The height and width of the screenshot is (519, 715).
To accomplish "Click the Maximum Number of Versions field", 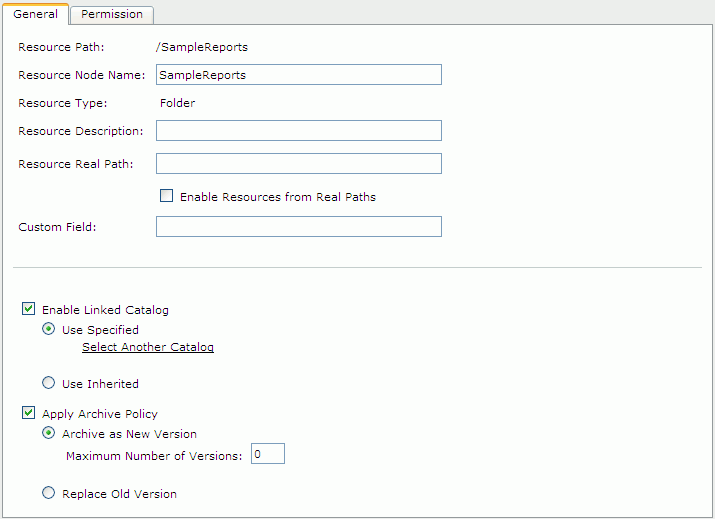I will click(x=268, y=453).
